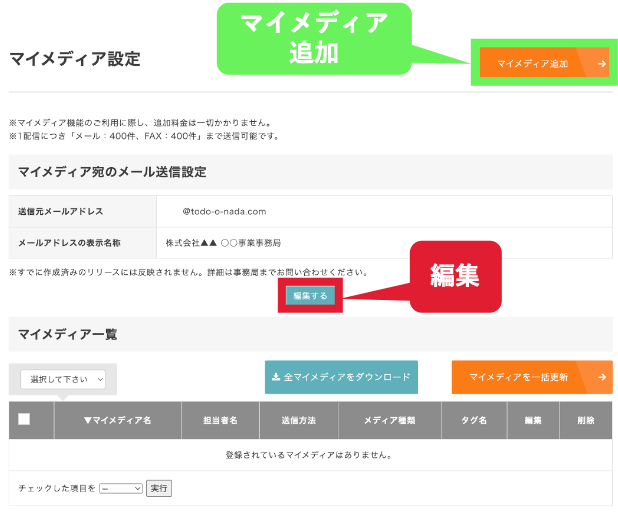
Task: Click the 編集する button
Action: point(310,296)
